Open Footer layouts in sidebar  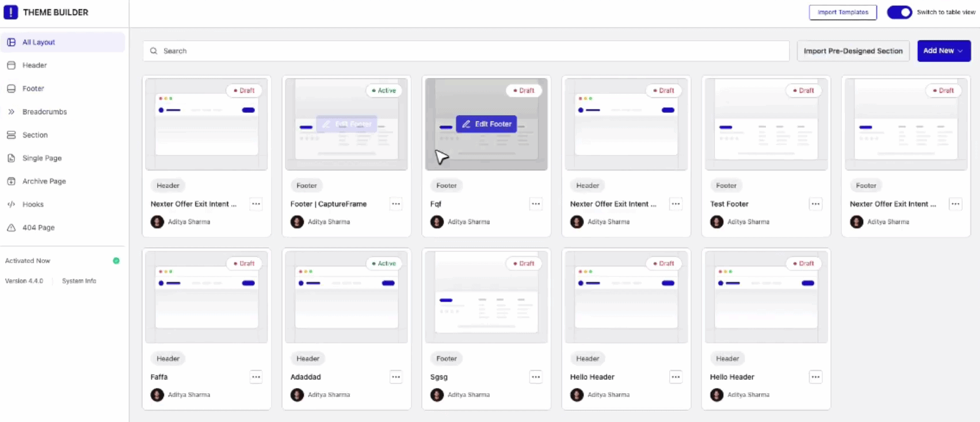pyautogui.click(x=63, y=89)
